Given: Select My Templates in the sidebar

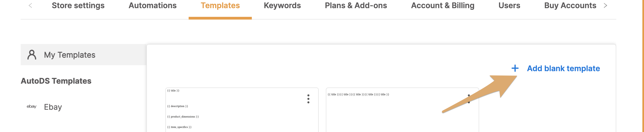Looking at the screenshot, I should pos(83,55).
